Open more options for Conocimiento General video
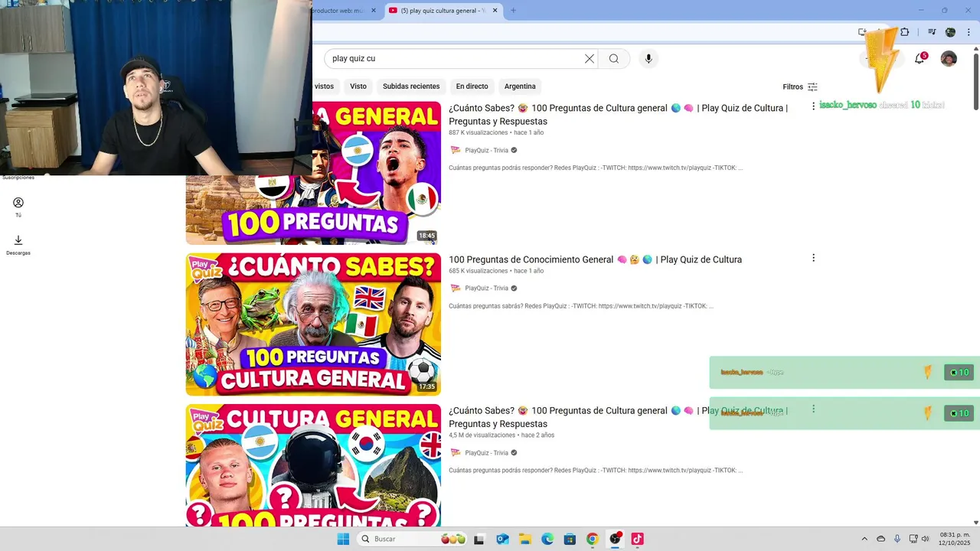The height and width of the screenshot is (551, 980). tap(813, 259)
